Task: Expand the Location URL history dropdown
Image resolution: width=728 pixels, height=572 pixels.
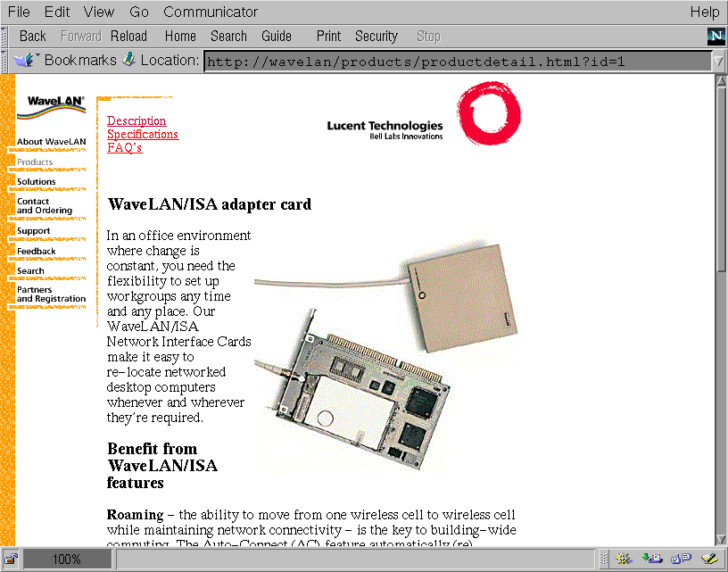Action: tap(718, 62)
